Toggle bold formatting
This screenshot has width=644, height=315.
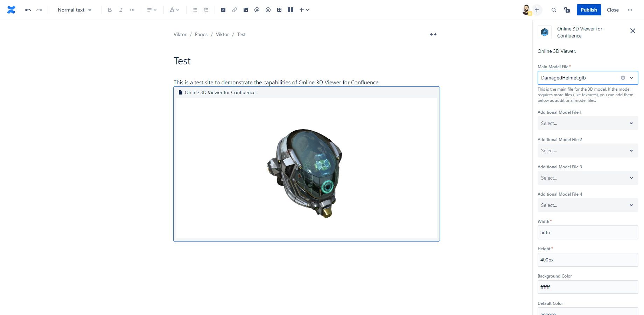tap(110, 10)
